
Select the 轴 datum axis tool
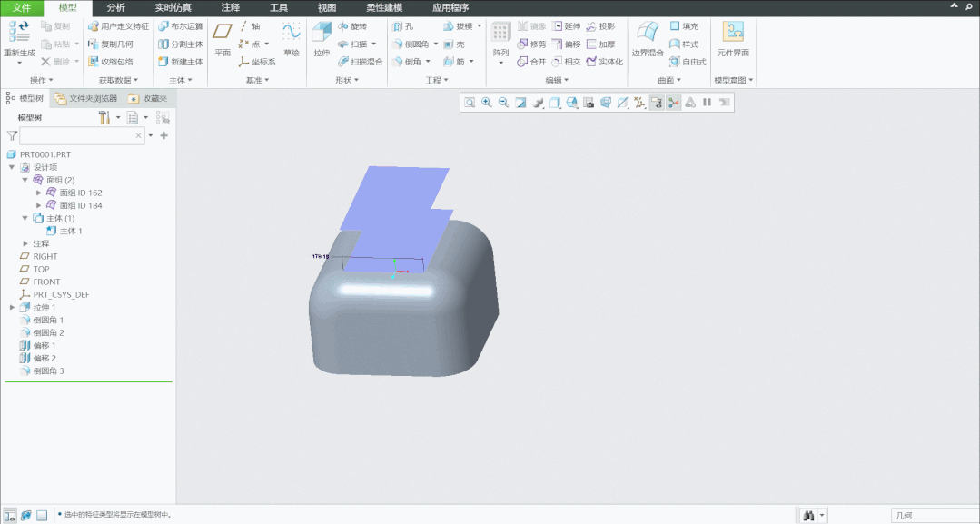pos(250,26)
